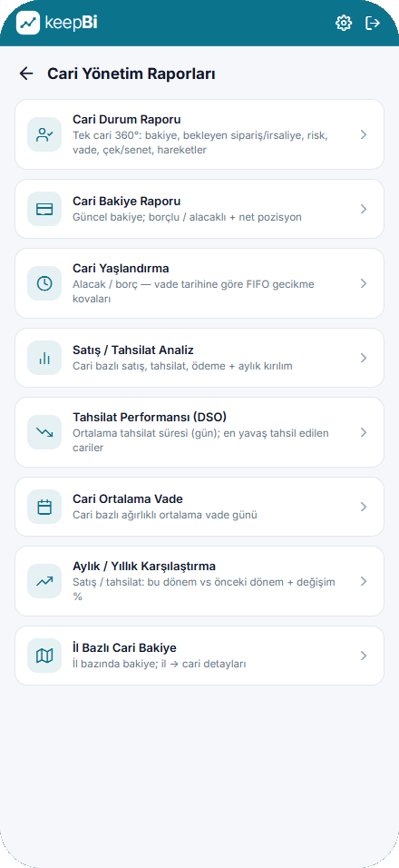The height and width of the screenshot is (868, 399).
Task: Click description 'Güncel bakiye; borçlu / alacaklı'
Action: coord(188,217)
